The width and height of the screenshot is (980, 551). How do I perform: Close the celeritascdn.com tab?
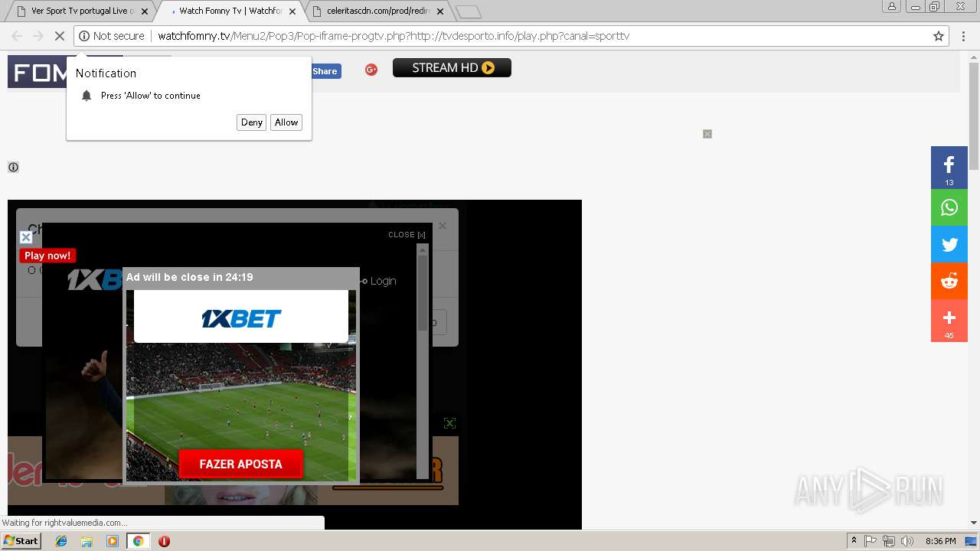tap(440, 11)
